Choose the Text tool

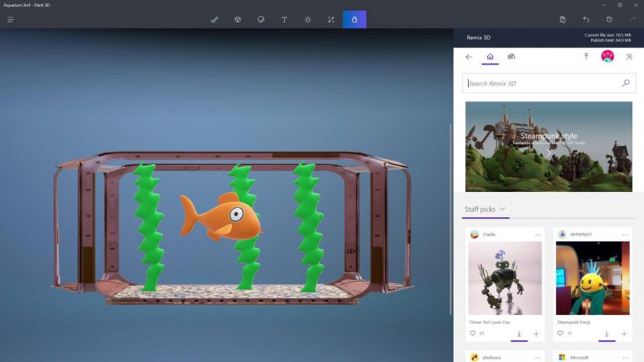click(284, 19)
